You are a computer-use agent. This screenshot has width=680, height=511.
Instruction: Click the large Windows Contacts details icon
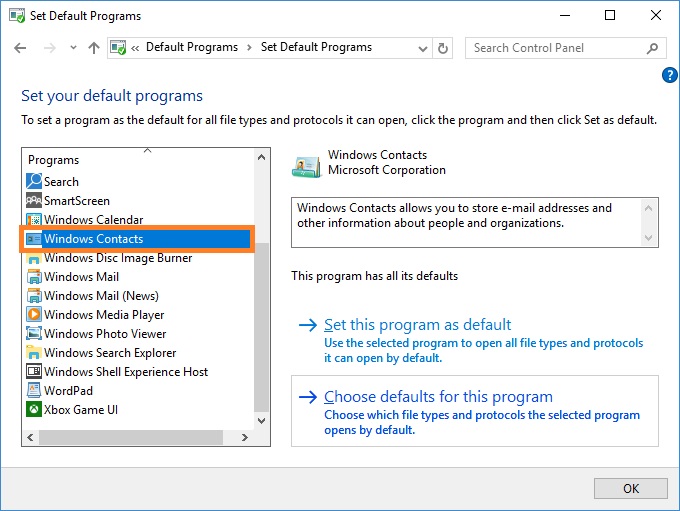coord(307,167)
